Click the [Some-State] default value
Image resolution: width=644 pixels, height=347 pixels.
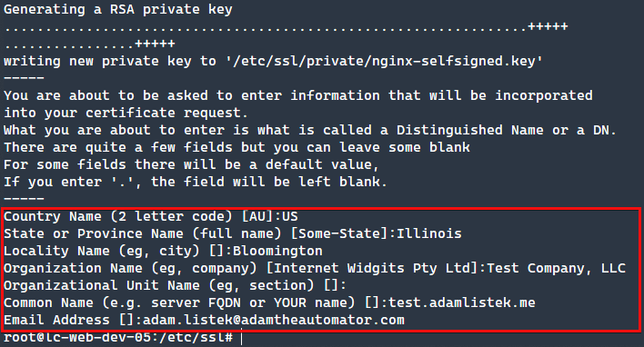(x=339, y=233)
